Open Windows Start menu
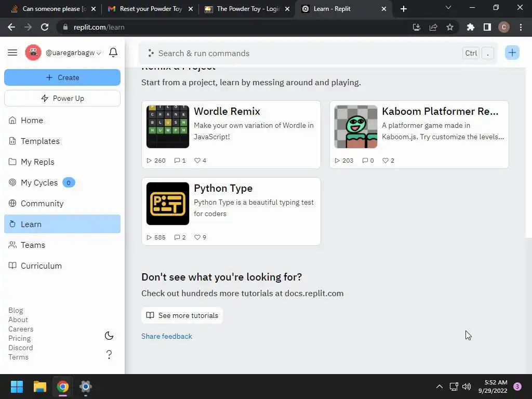Viewport: 532px width, 399px height. [x=17, y=387]
